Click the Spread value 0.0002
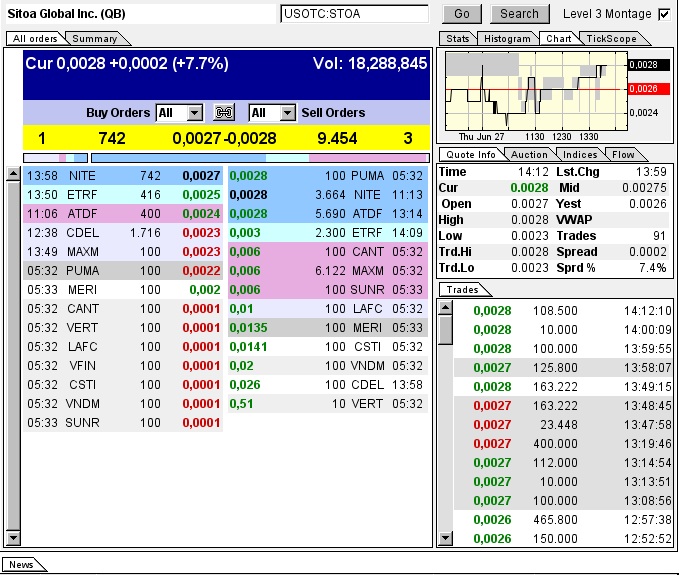The width and height of the screenshot is (679, 575). pyautogui.click(x=648, y=252)
